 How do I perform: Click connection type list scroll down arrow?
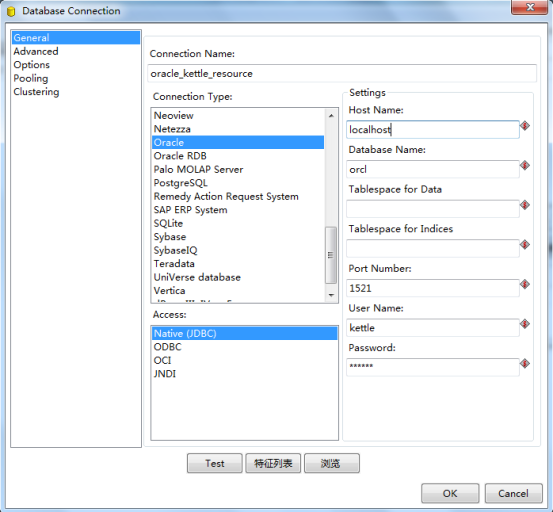coord(331,295)
